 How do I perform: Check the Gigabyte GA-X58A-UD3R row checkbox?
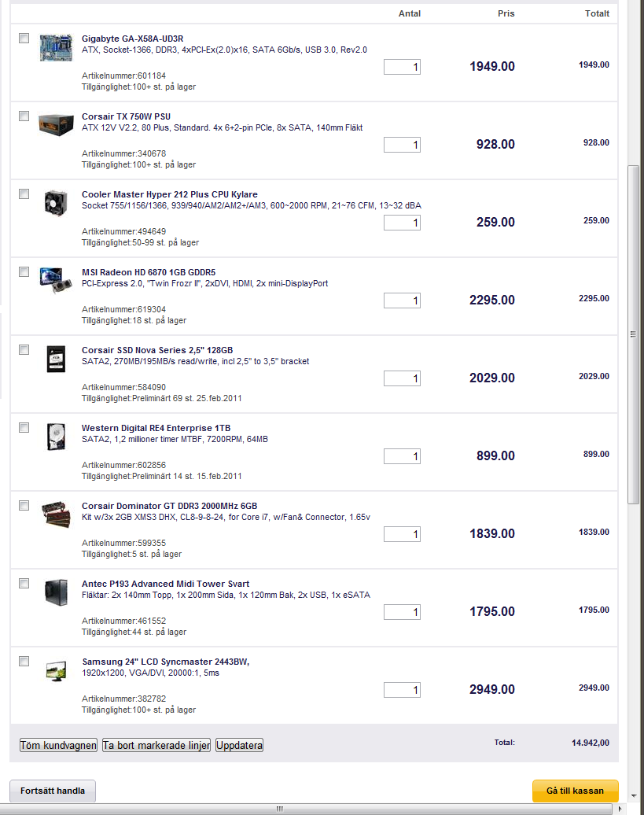coord(24,39)
